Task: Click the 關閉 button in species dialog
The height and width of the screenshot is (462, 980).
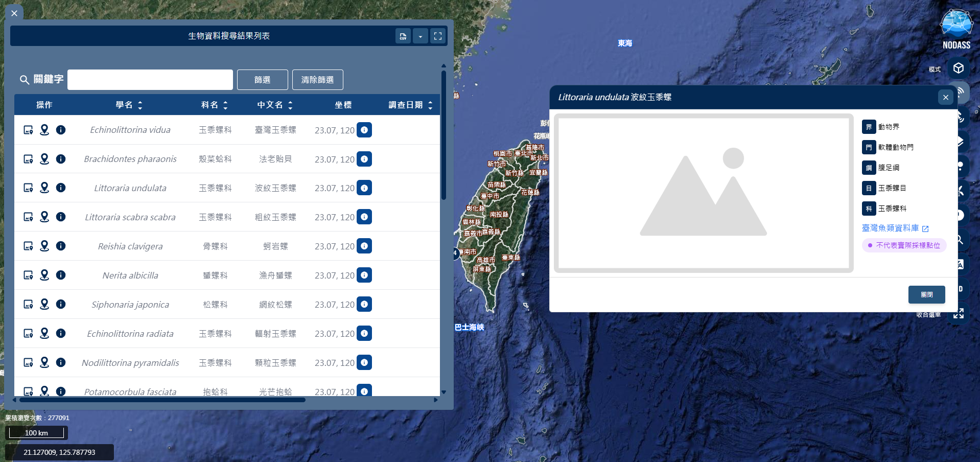Action: click(x=926, y=295)
